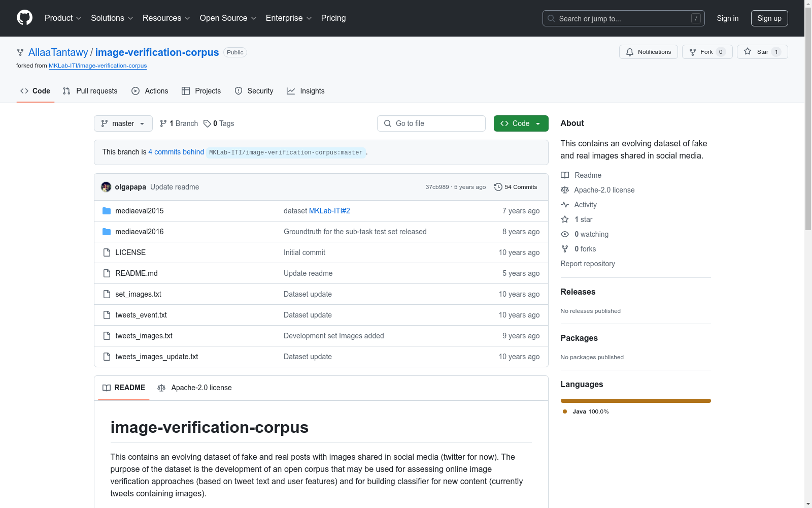Click the tweets_images_update.txt file icon
The width and height of the screenshot is (812, 508).
pos(107,357)
